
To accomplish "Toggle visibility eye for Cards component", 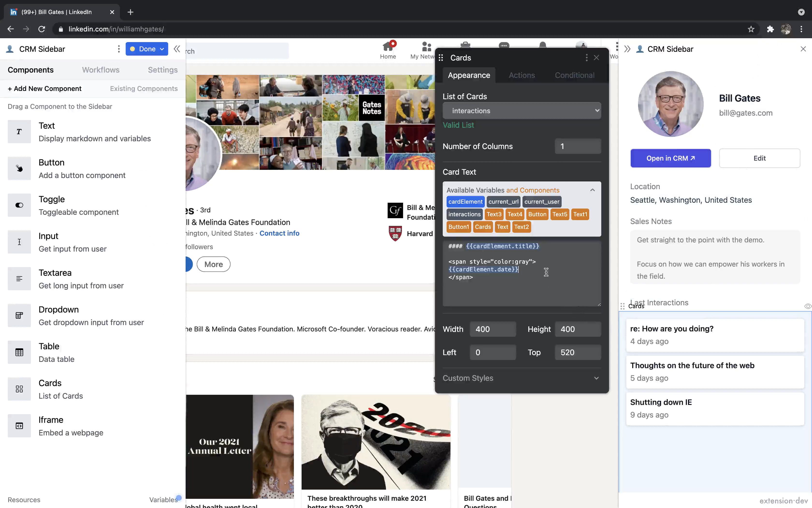I will [x=808, y=306].
